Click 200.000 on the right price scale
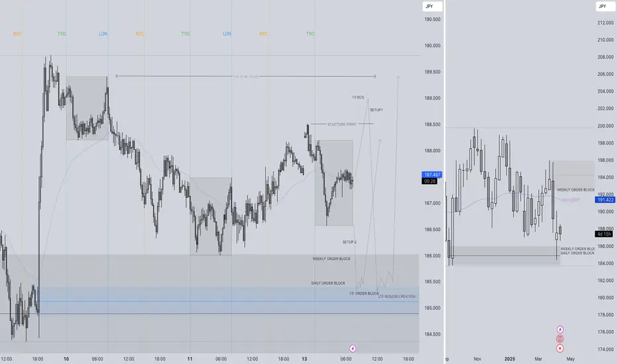Image resolution: width=617 pixels, height=364 pixels. pyautogui.click(x=605, y=126)
